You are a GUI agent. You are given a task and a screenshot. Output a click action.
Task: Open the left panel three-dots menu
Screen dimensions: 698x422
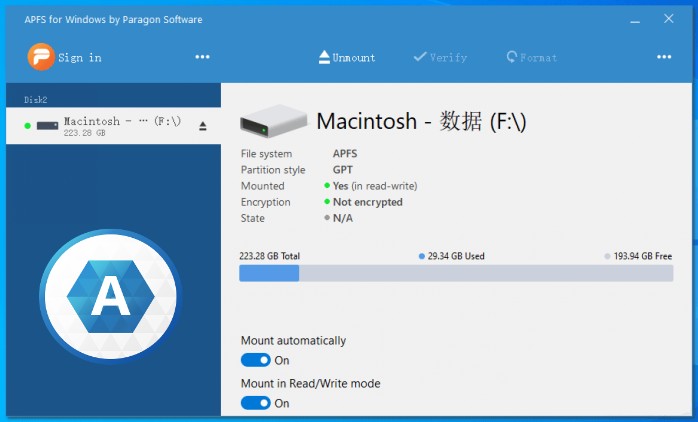(202, 57)
